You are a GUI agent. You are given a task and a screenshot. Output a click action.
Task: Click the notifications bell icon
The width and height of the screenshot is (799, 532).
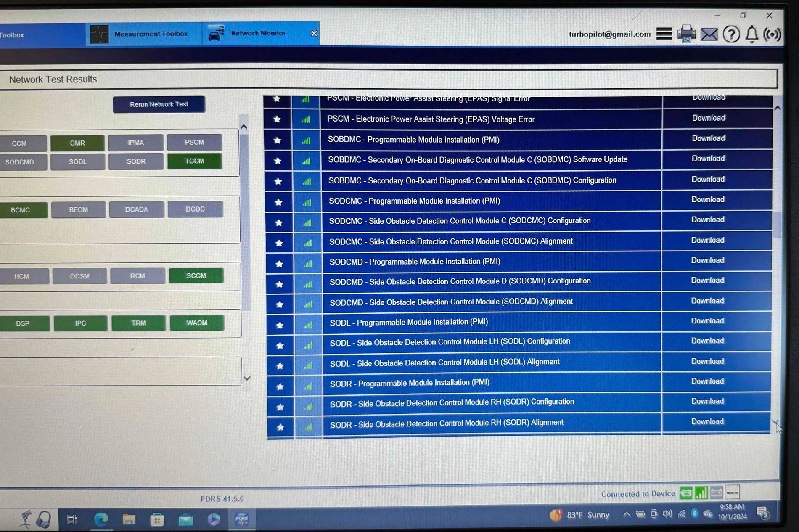coord(753,35)
